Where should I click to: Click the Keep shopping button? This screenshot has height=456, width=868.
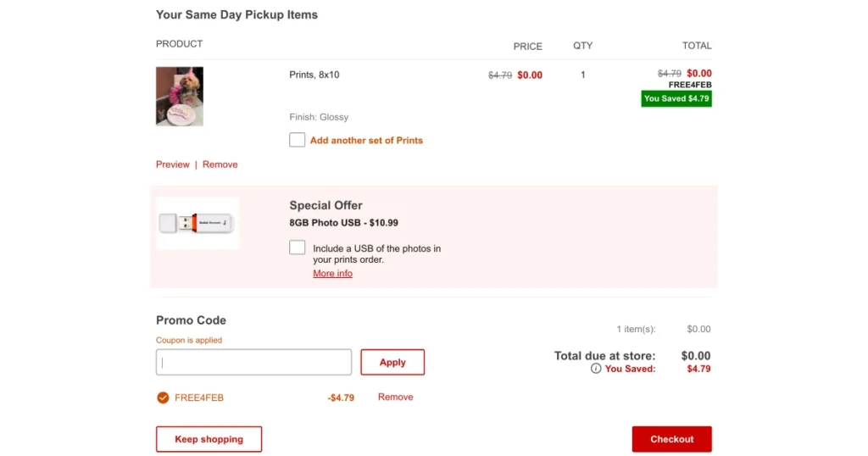209,439
